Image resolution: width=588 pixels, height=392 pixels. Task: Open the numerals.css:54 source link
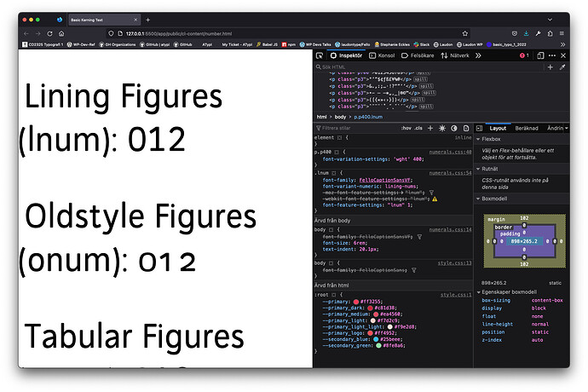coord(450,173)
